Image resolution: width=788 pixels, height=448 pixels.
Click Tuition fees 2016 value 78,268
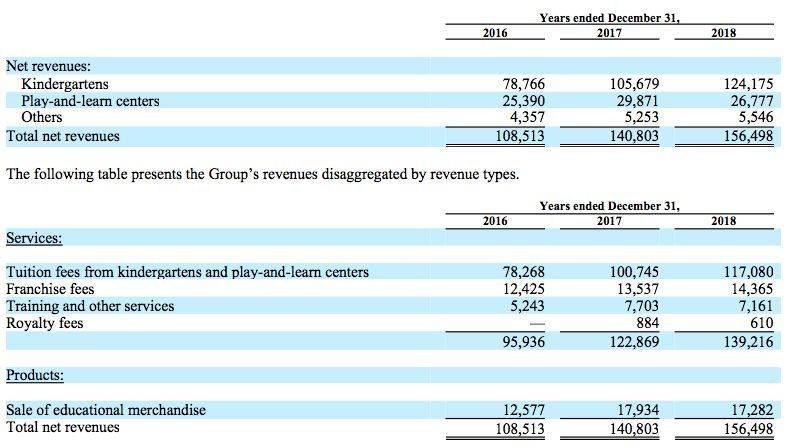pyautogui.click(x=524, y=272)
